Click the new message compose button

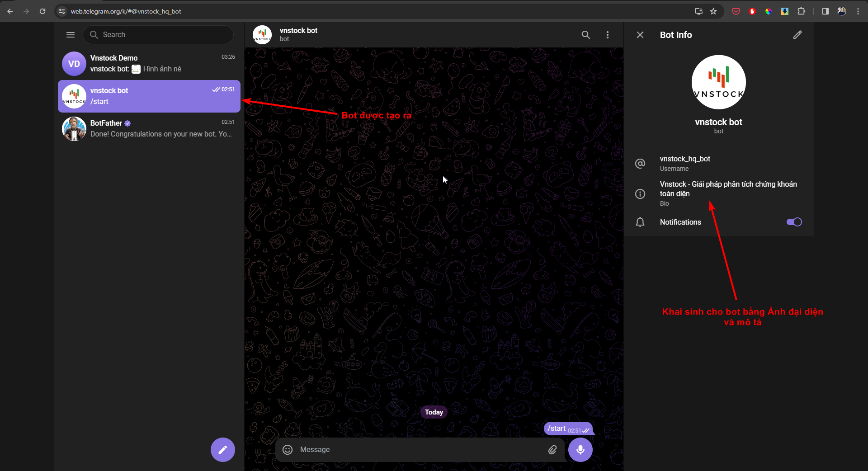[222, 449]
